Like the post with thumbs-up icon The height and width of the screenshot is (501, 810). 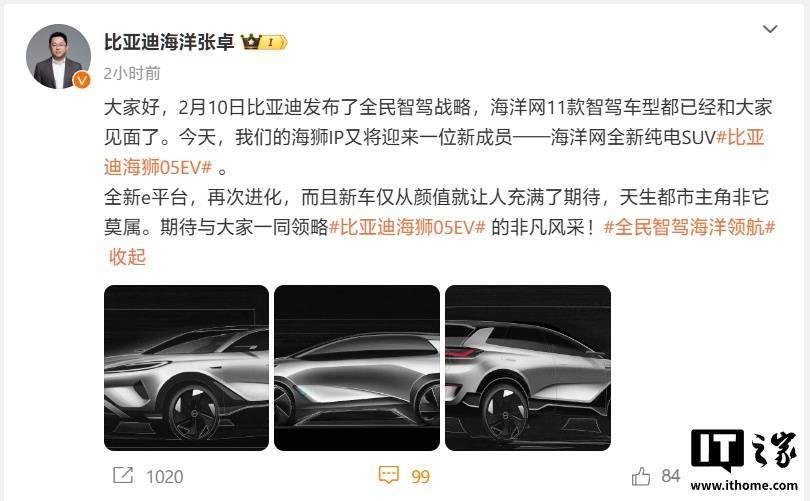click(641, 476)
